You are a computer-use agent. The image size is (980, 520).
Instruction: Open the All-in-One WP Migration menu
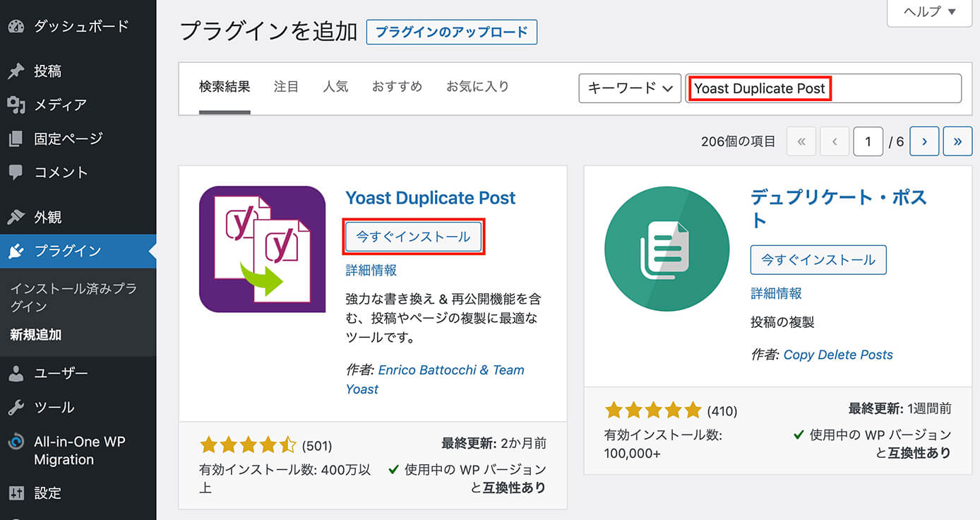click(x=78, y=450)
